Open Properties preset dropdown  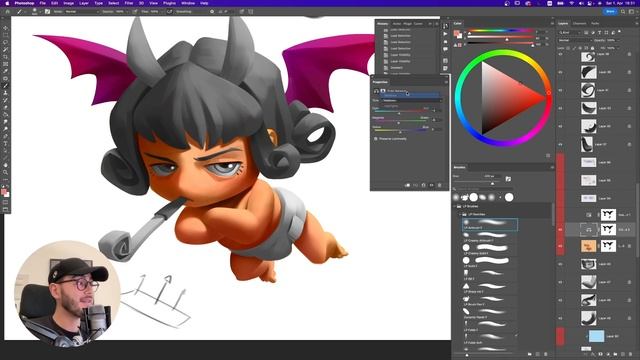click(x=412, y=100)
